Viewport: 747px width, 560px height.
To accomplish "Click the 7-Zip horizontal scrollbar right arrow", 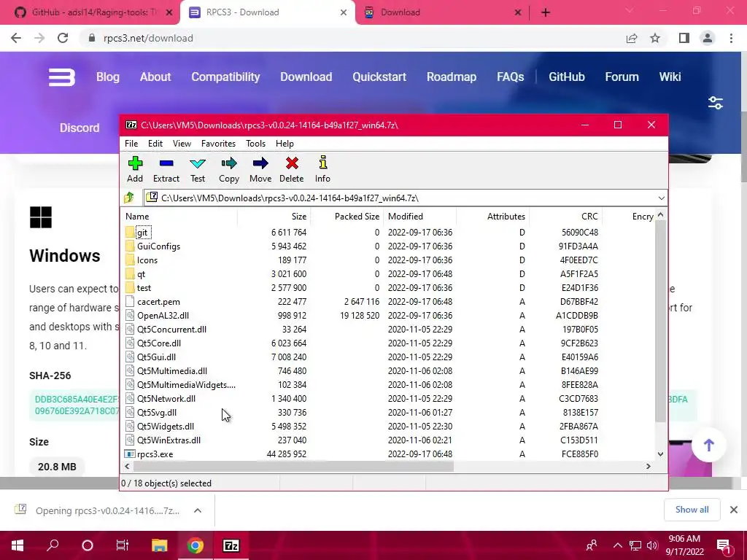I will pyautogui.click(x=648, y=466).
